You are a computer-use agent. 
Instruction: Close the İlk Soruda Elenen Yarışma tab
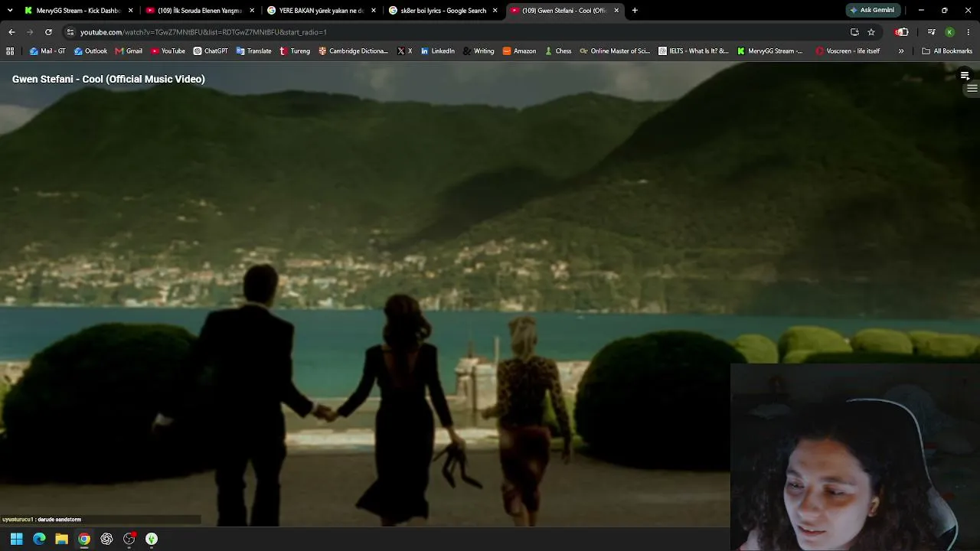click(x=252, y=11)
